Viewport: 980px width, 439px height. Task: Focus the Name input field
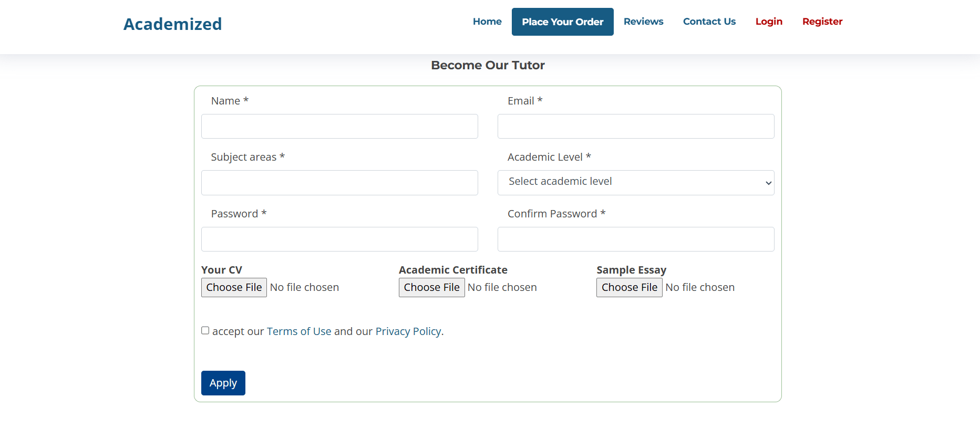pos(339,127)
